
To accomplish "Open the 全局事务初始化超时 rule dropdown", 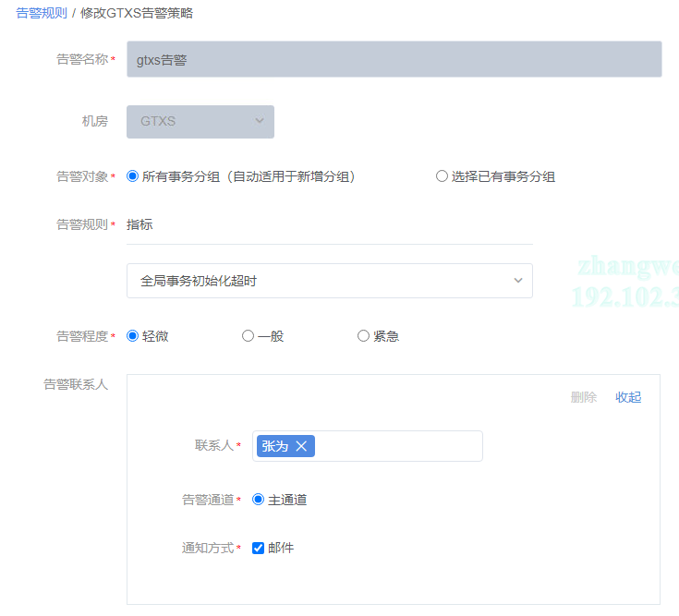I will (x=329, y=281).
